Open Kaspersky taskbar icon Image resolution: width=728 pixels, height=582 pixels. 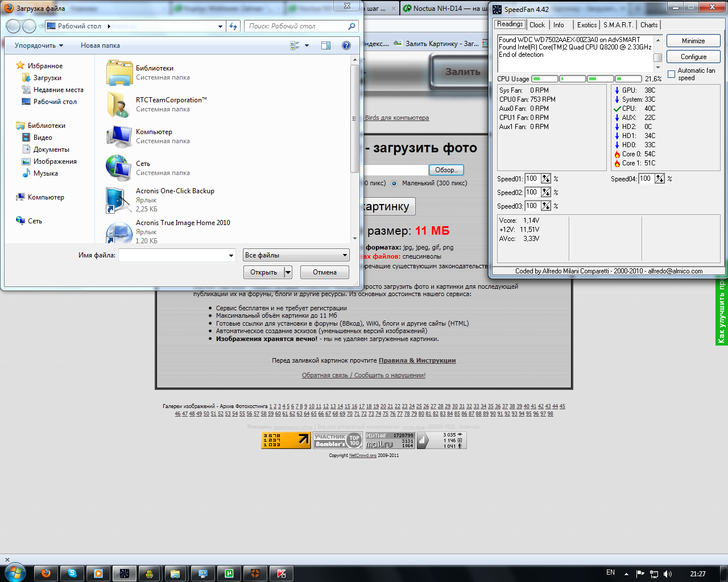(282, 573)
